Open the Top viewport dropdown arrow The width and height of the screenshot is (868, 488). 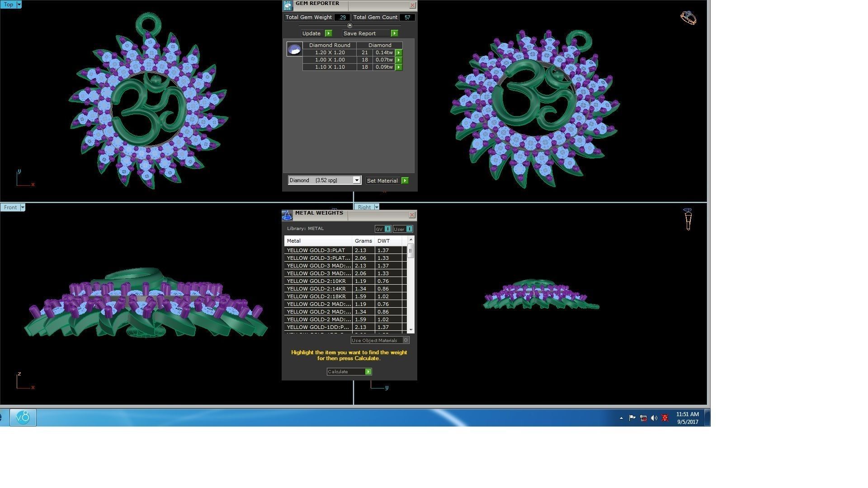tap(19, 5)
